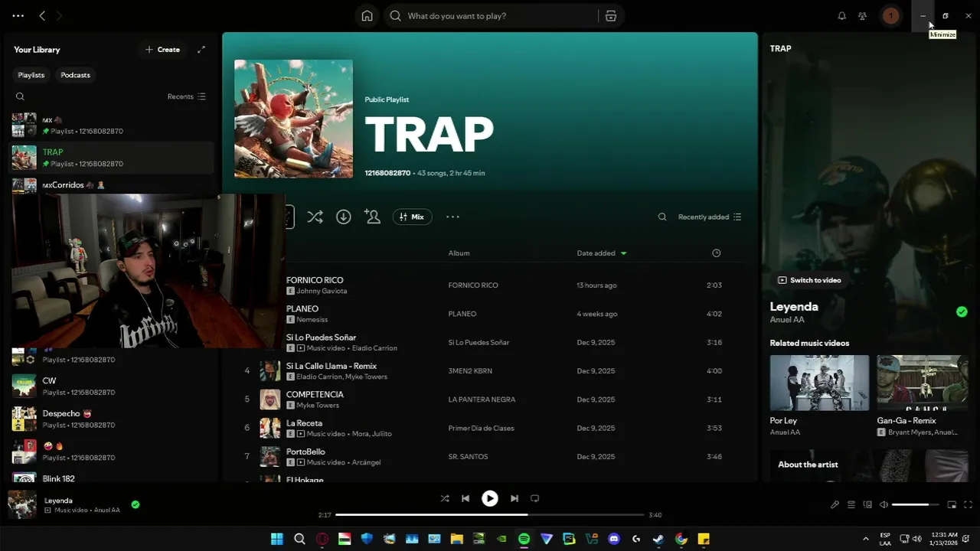The image size is (980, 551).
Task: Open the Gan-Ga - Remix video thumbnail
Action: (923, 383)
